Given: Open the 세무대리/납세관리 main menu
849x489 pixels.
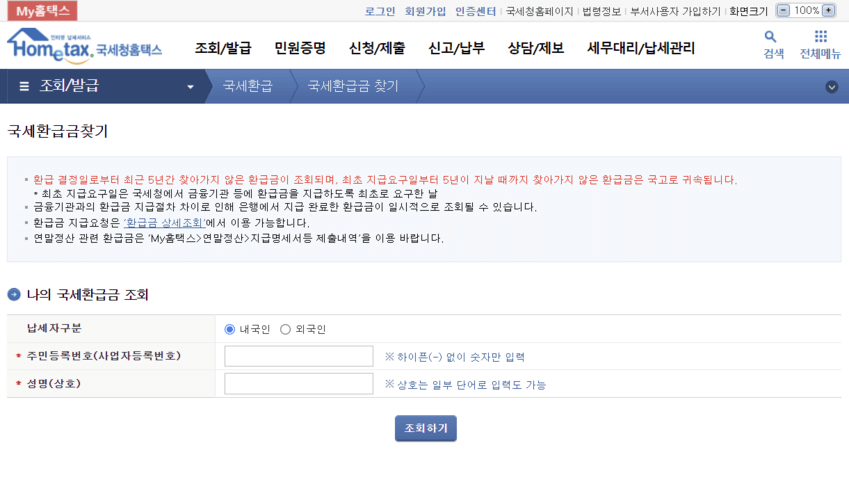Looking at the screenshot, I should [x=641, y=48].
